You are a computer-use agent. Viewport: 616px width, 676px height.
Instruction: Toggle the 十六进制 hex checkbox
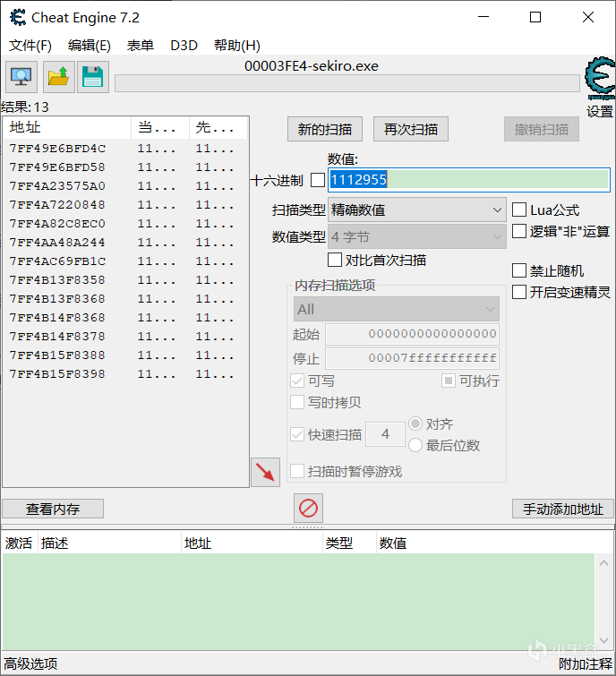point(318,180)
